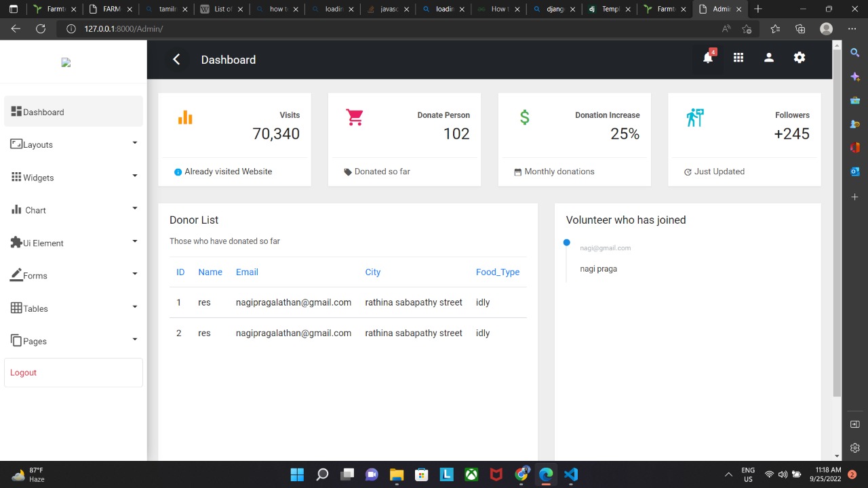Image resolution: width=868 pixels, height=488 pixels.
Task: Click the "Already visited Website" text
Action: pos(229,171)
